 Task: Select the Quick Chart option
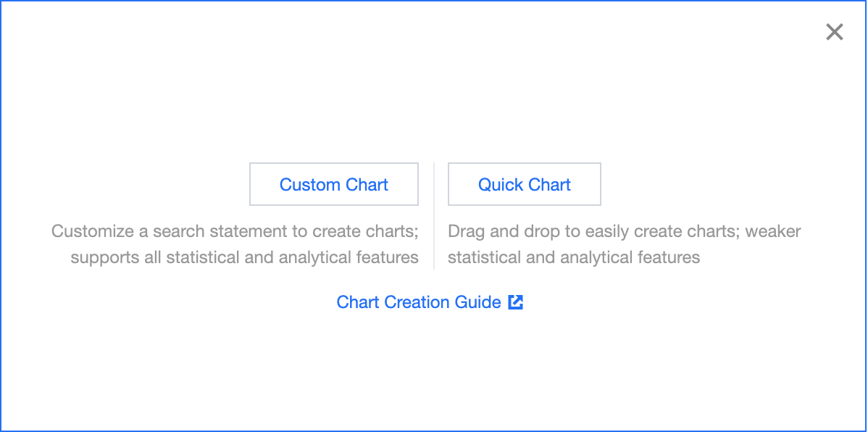(525, 185)
